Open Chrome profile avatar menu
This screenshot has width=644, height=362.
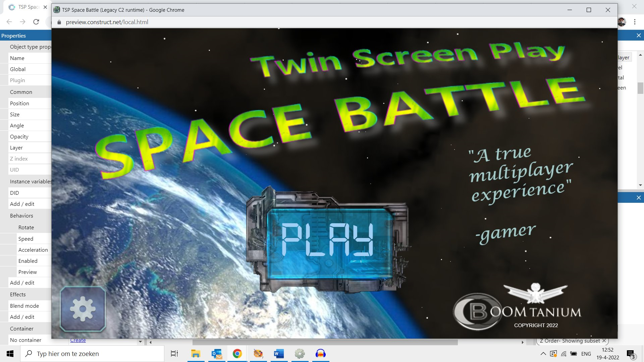click(x=622, y=22)
